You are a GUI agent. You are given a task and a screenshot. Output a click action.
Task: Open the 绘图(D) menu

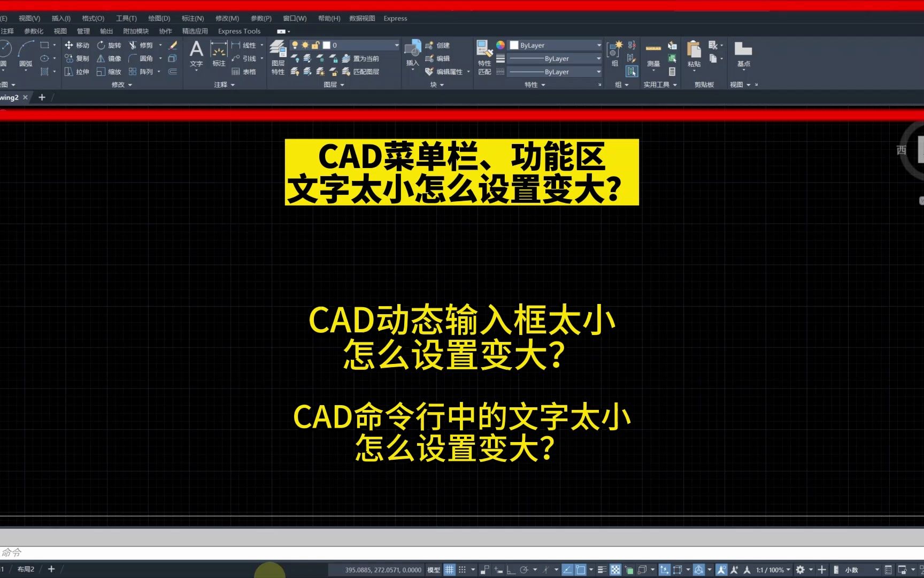pos(159,18)
